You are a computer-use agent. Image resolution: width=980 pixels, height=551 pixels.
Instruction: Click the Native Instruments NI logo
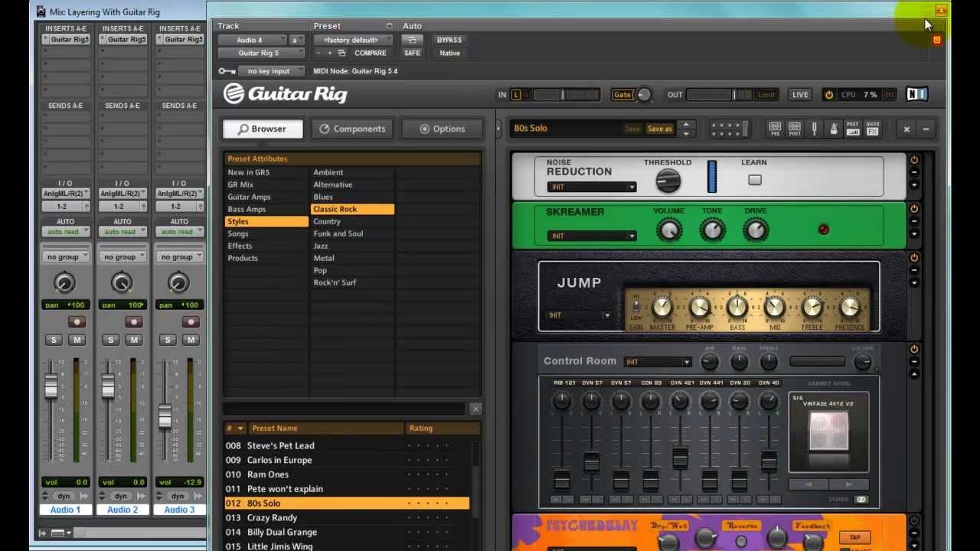(x=916, y=94)
